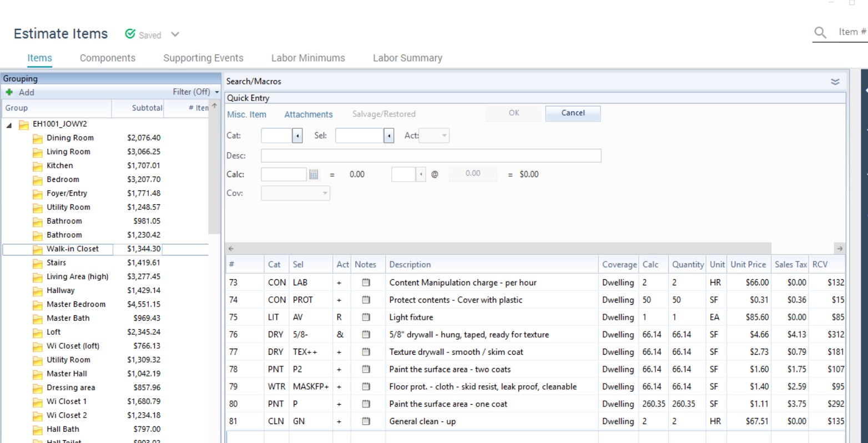Image resolution: width=868 pixels, height=443 pixels.
Task: Switch to the Items tab
Action: [x=39, y=58]
